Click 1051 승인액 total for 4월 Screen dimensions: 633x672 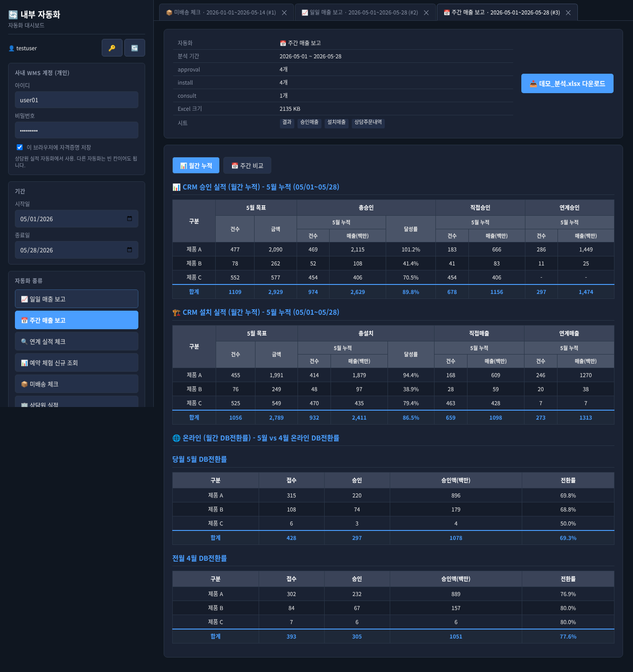pos(456,637)
